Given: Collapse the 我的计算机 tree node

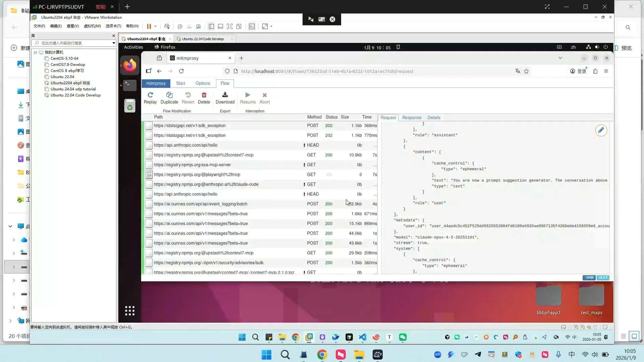Looking at the screenshot, I should (x=35, y=52).
